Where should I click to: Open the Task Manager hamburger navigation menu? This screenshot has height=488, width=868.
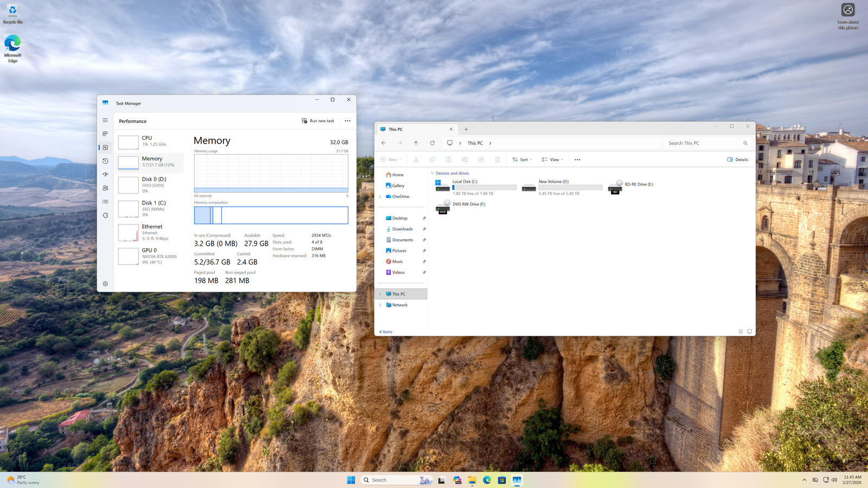[x=105, y=120]
